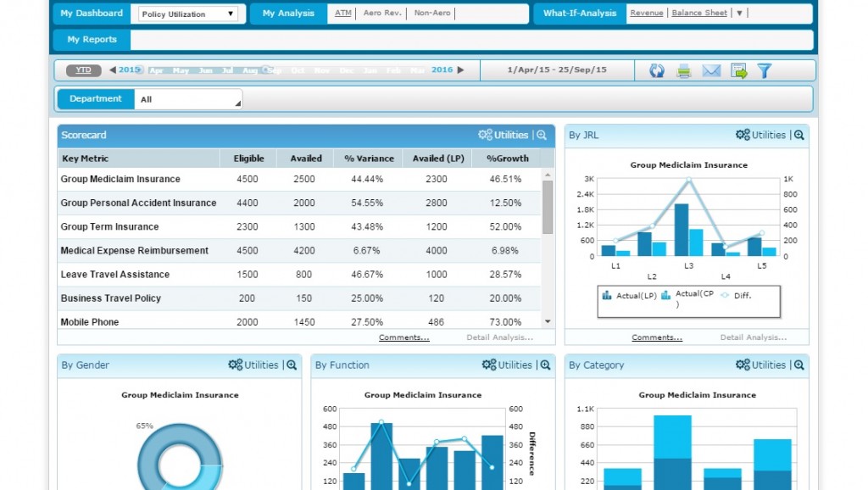Select the Medical Expense Reimbursement row
Viewport: 868px width, 490px height.
[299, 251]
